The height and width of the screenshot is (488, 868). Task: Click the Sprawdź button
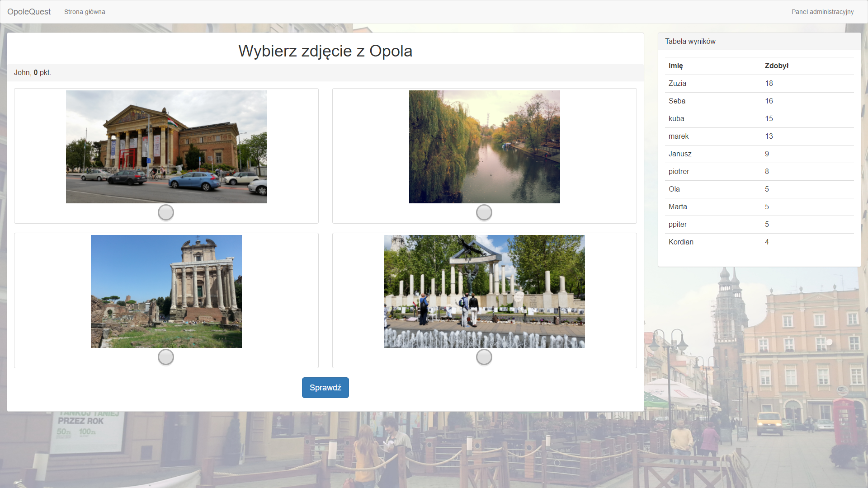pyautogui.click(x=325, y=388)
